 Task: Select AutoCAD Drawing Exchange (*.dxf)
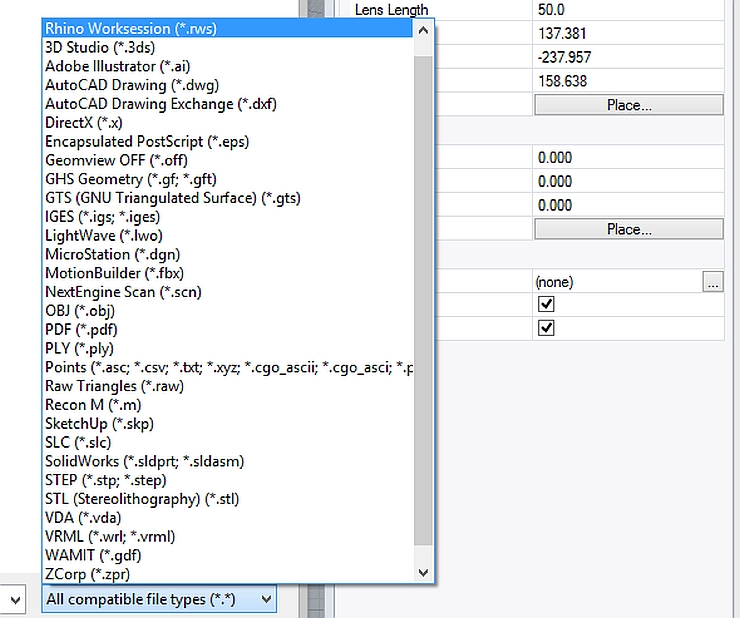tap(227, 104)
